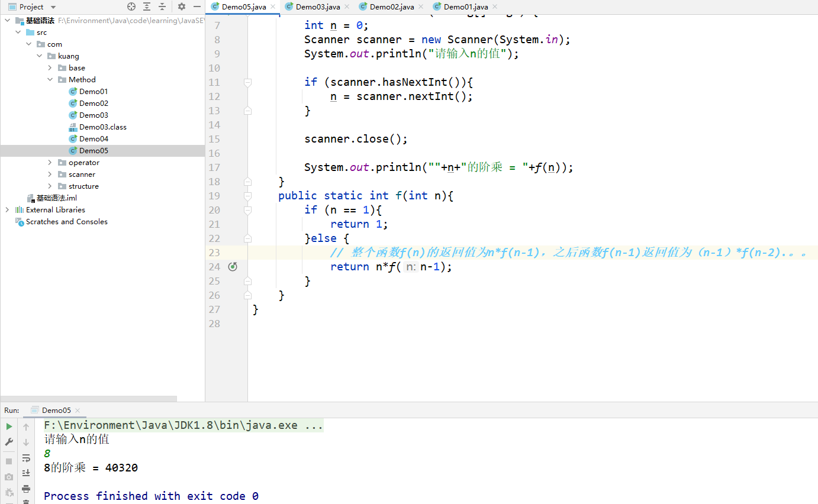Image resolution: width=818 pixels, height=504 pixels.
Task: Toggle soft-wrap in the Run console
Action: [x=26, y=458]
